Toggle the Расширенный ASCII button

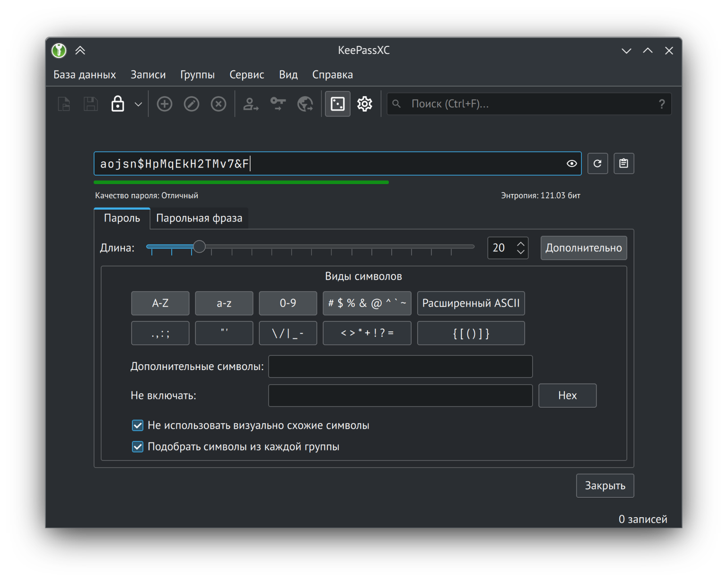471,303
